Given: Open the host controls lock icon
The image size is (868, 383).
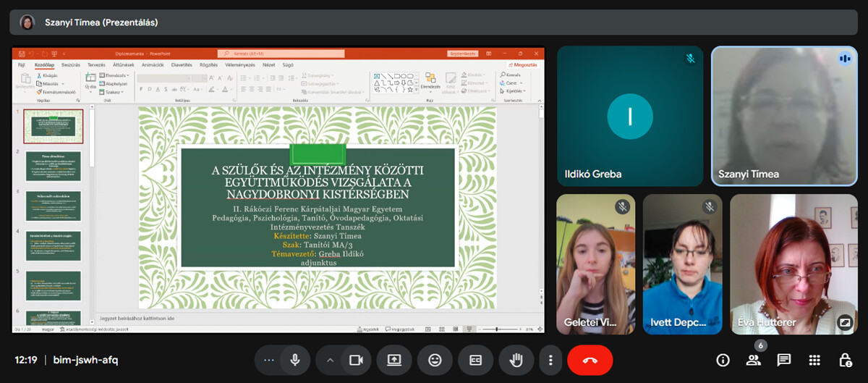Looking at the screenshot, I should click(x=845, y=360).
